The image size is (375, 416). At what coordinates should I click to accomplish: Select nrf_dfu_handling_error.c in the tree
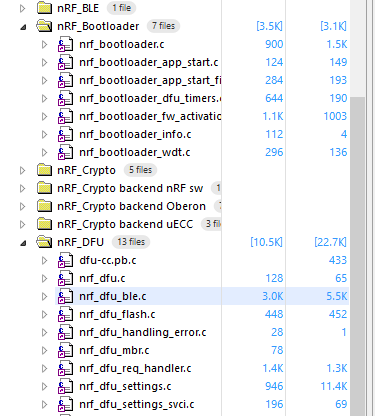[x=143, y=332]
